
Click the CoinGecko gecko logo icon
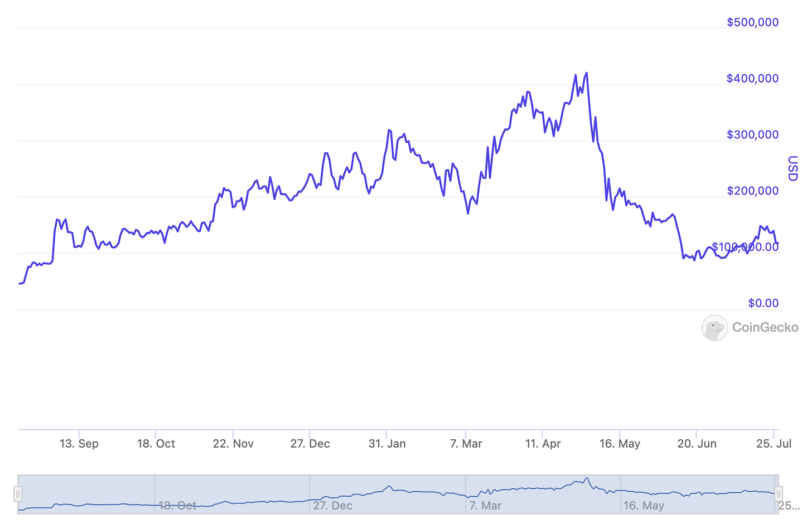714,328
